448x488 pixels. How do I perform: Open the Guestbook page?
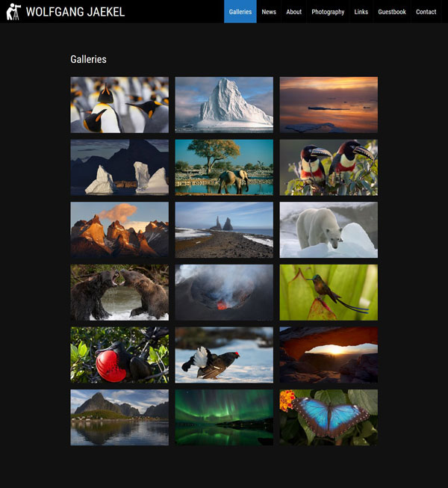(392, 11)
